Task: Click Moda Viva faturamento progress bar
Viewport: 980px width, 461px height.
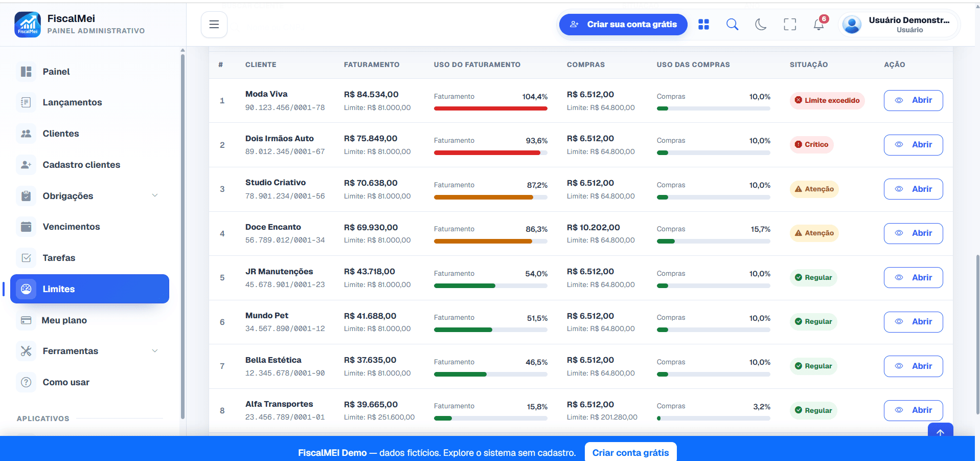Action: click(x=491, y=108)
